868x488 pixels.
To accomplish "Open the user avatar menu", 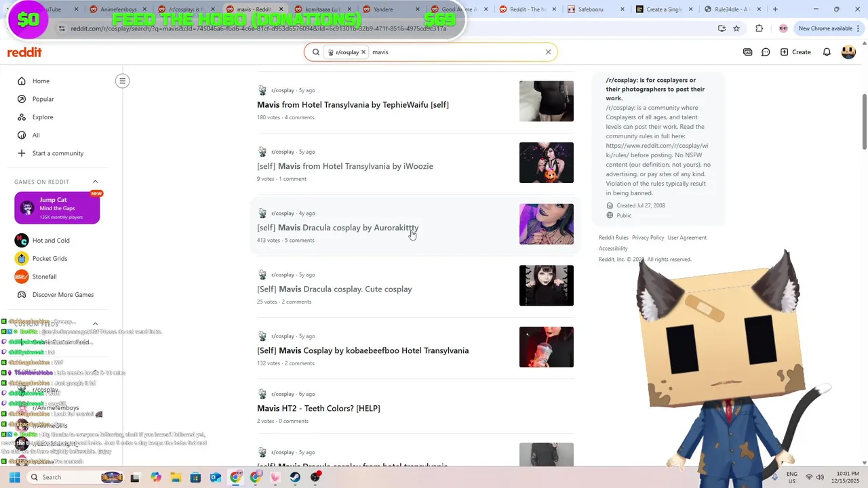I will click(848, 52).
